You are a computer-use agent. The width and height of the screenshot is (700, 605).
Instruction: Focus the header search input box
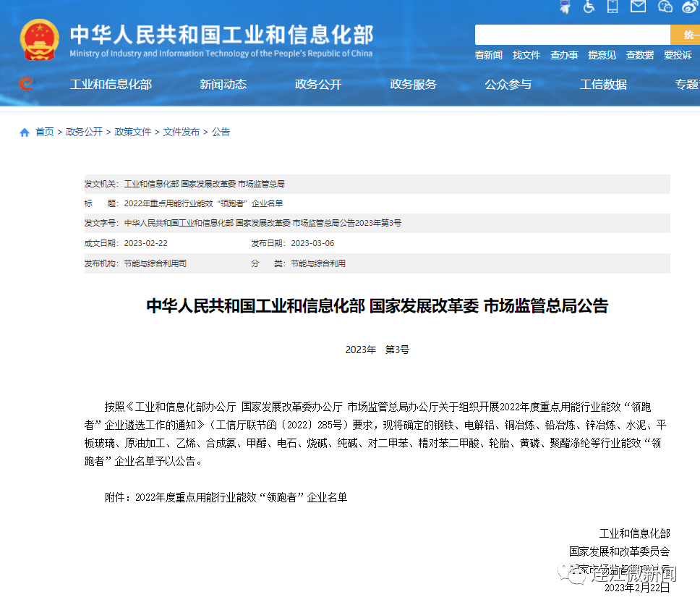572,35
